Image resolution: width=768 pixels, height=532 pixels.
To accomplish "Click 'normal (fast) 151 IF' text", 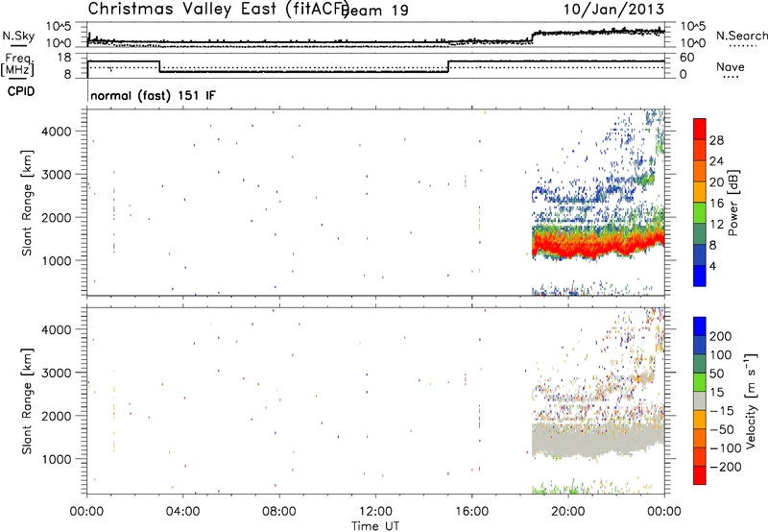I will pos(153,95).
